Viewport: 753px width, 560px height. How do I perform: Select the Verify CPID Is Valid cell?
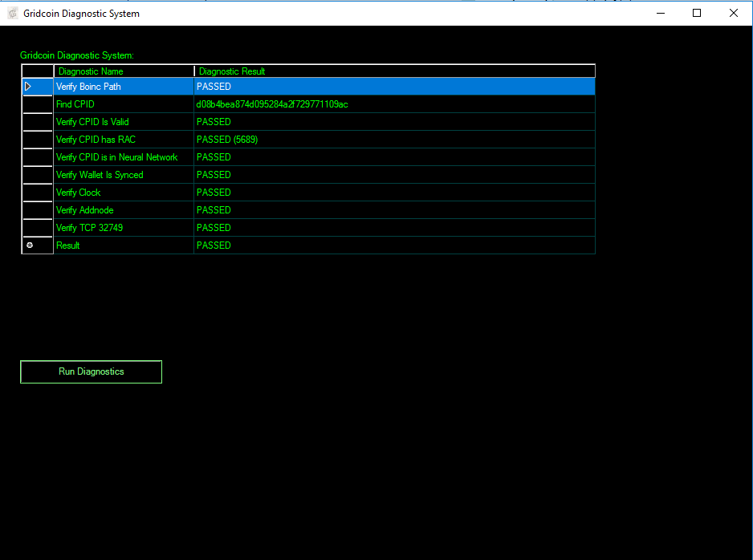click(124, 122)
